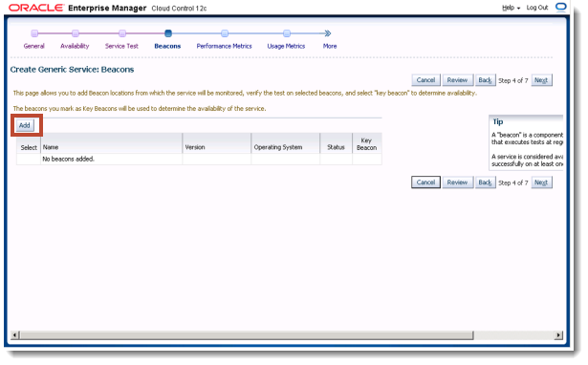588x365 pixels.
Task: Click the top Review button
Action: [x=458, y=80]
